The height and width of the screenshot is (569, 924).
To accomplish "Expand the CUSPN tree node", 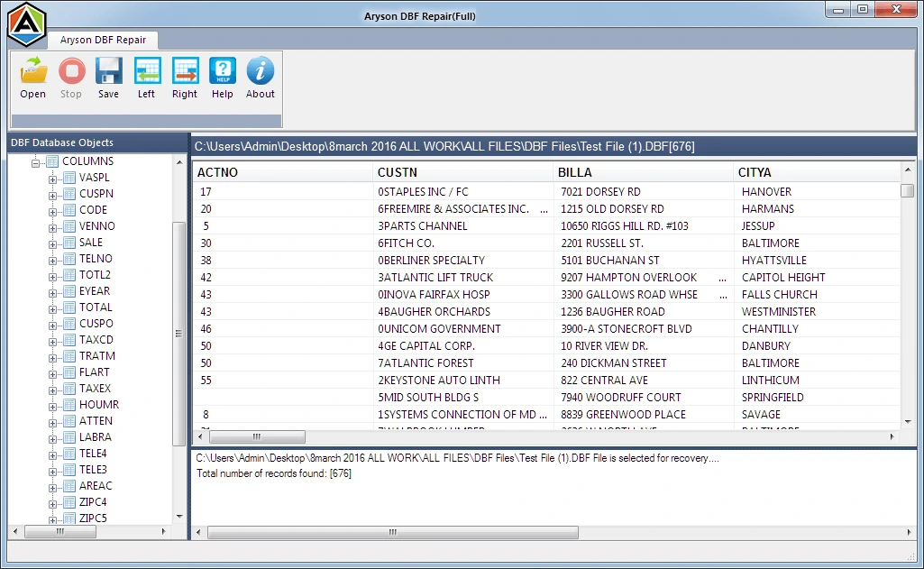I will click(52, 195).
